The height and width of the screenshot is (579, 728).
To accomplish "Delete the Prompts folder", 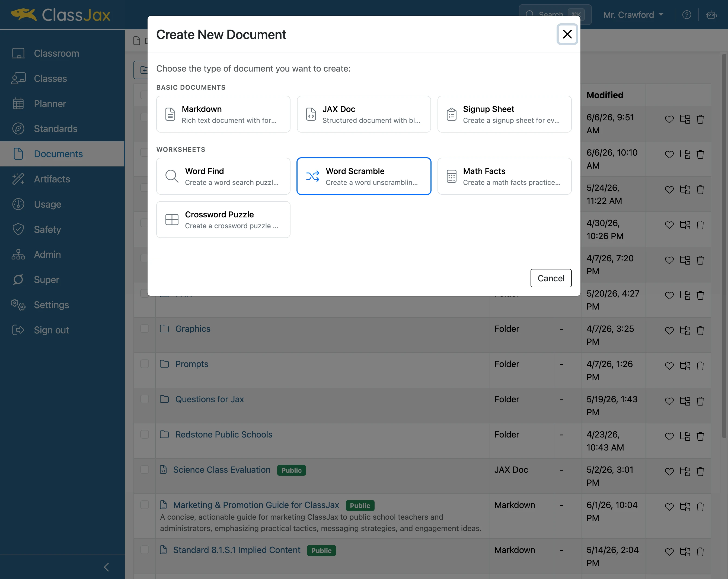I will (x=700, y=366).
